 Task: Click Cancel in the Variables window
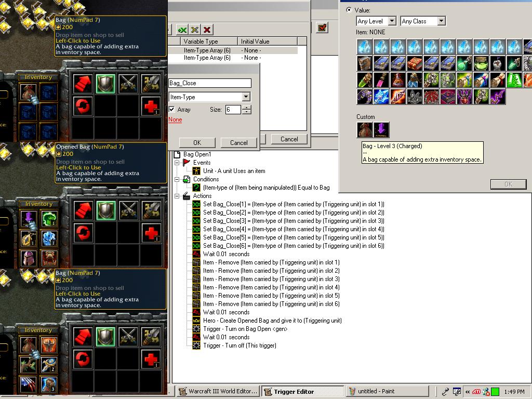[289, 139]
